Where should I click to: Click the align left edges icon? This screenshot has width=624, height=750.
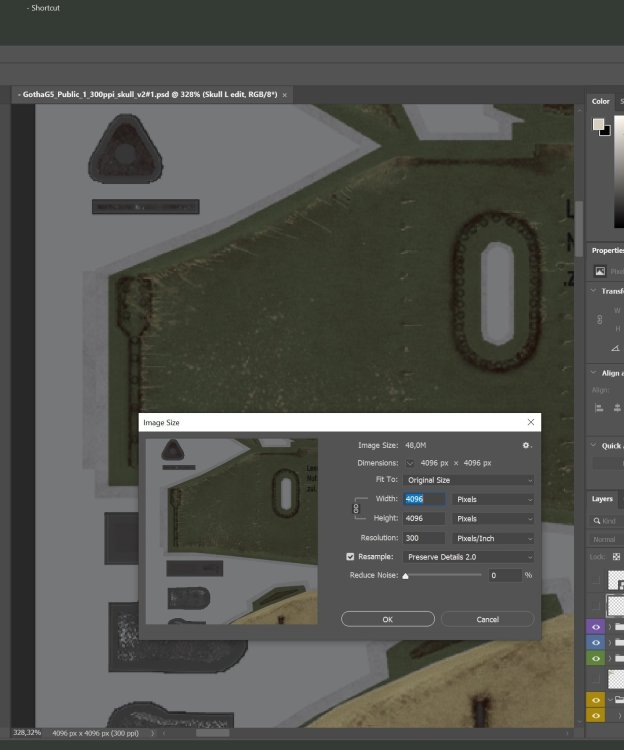[x=601, y=408]
